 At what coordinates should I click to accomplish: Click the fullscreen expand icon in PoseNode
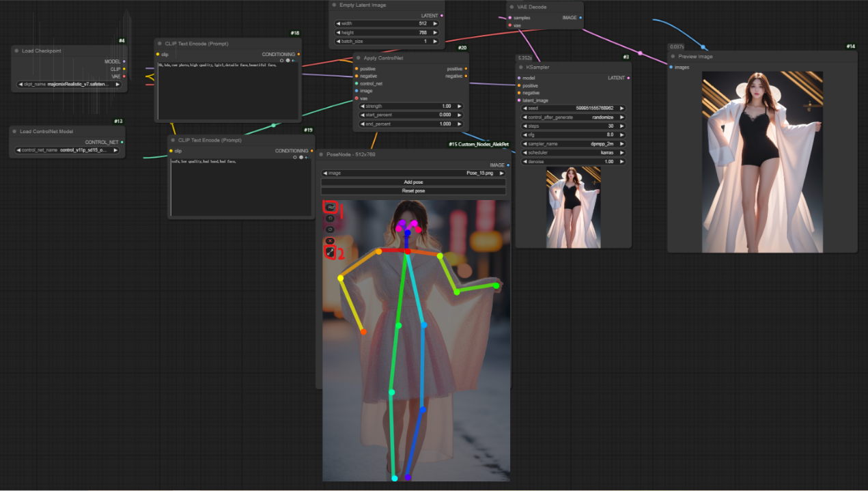pyautogui.click(x=331, y=253)
